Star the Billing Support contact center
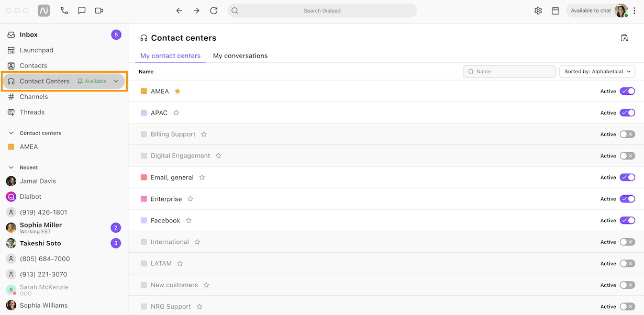644x315 pixels. [204, 134]
